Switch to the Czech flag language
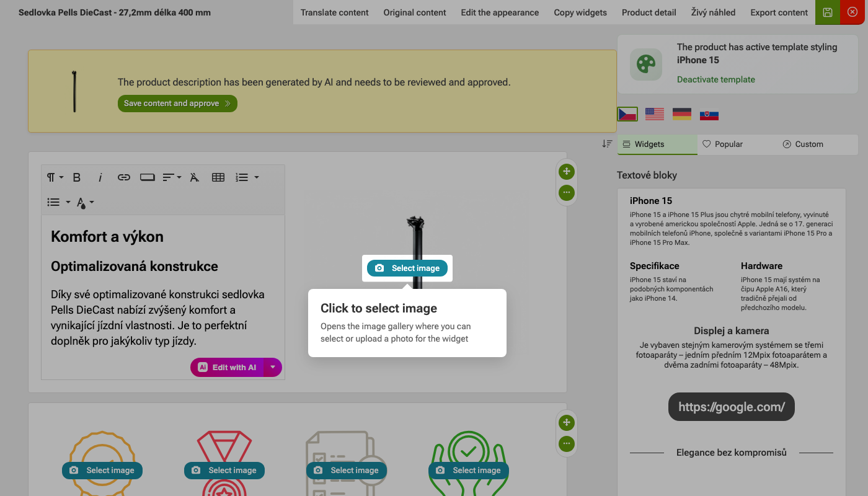Screen dimensions: 868x496 click(627, 114)
